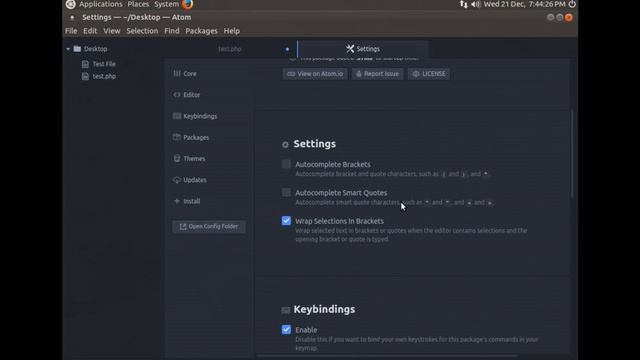Click the Ubuntu MATE logo icon
The width and height of the screenshot is (640, 360).
(71, 4)
